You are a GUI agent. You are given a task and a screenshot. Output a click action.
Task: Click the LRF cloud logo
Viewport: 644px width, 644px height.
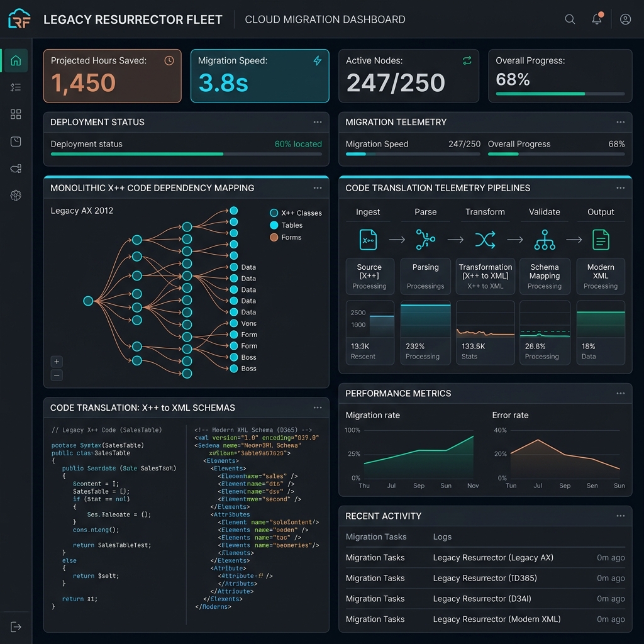coord(19,19)
